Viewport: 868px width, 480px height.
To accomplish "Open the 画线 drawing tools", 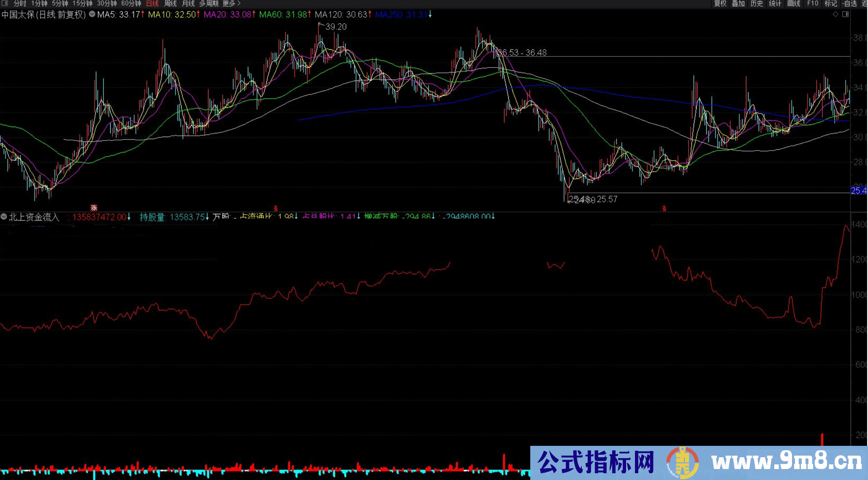I will (794, 3).
